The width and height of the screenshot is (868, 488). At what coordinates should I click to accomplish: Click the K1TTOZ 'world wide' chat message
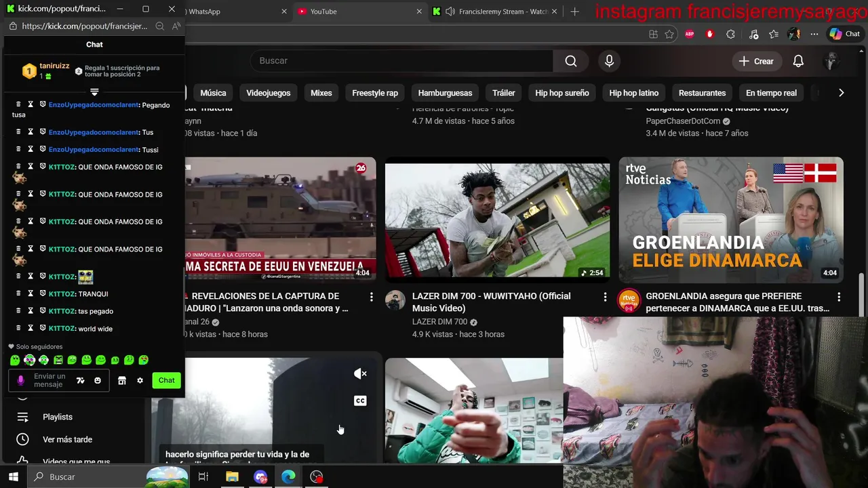96,329
